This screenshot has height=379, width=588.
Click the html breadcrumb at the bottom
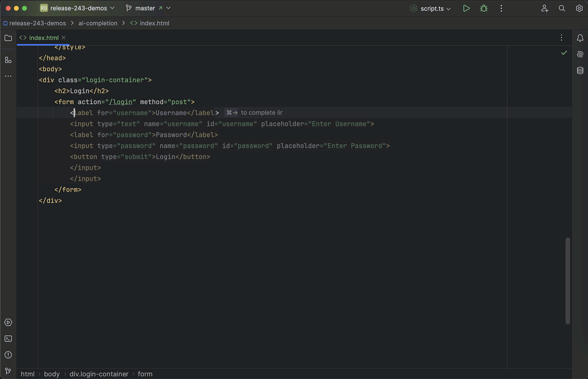coord(28,374)
